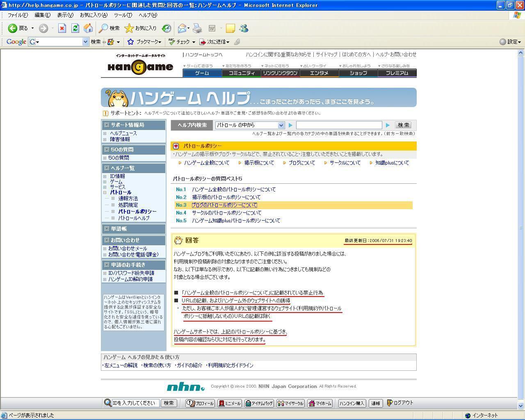Open Google toolbar 設定 settings

click(x=510, y=42)
